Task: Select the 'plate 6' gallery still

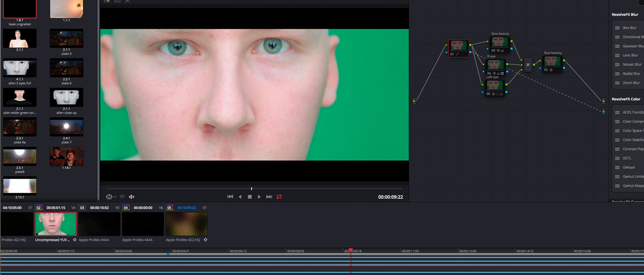Action: 67,68
